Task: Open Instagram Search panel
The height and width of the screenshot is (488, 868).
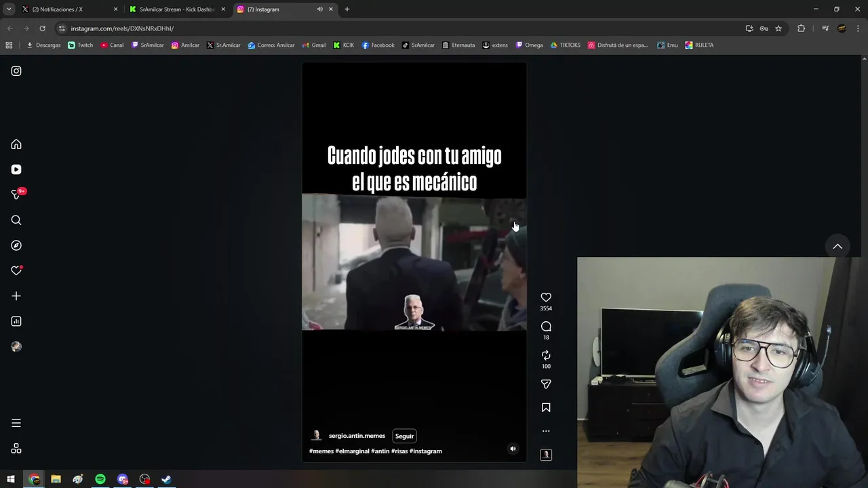Action: [16, 220]
